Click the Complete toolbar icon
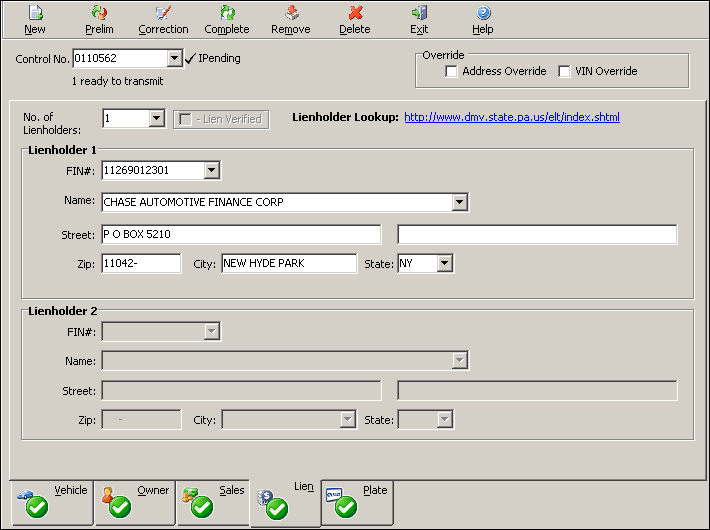Viewport: 710px width, 530px height. (x=227, y=13)
